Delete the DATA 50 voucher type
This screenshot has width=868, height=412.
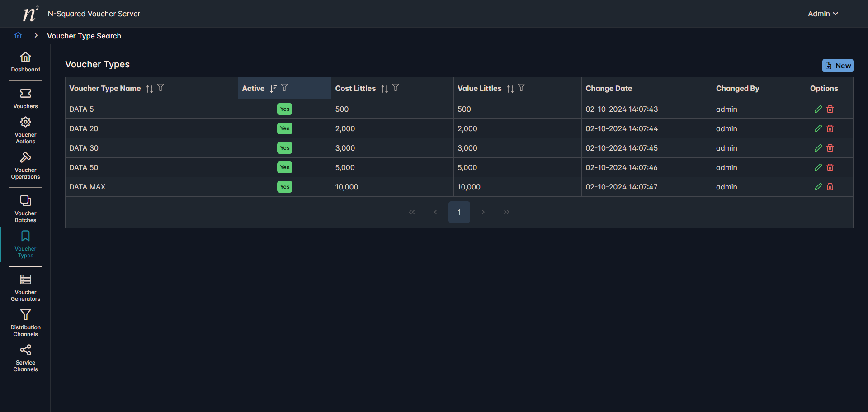tap(830, 167)
